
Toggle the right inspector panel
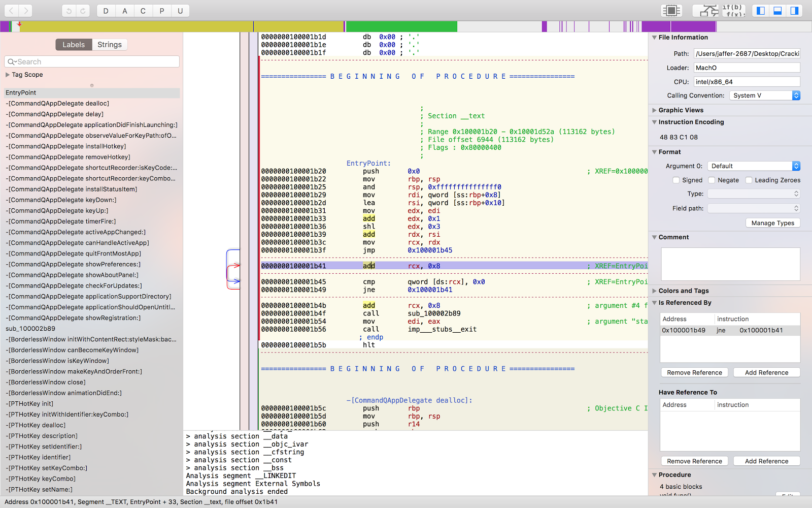(794, 11)
